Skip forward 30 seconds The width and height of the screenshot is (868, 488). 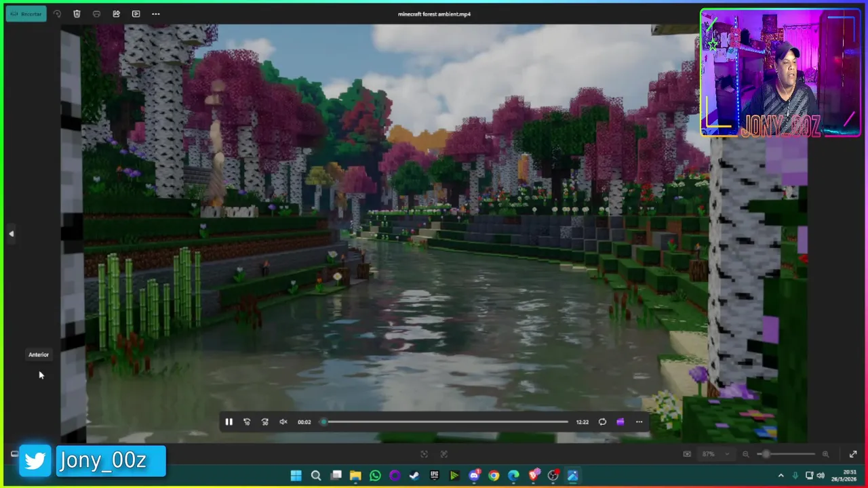pyautogui.click(x=265, y=422)
